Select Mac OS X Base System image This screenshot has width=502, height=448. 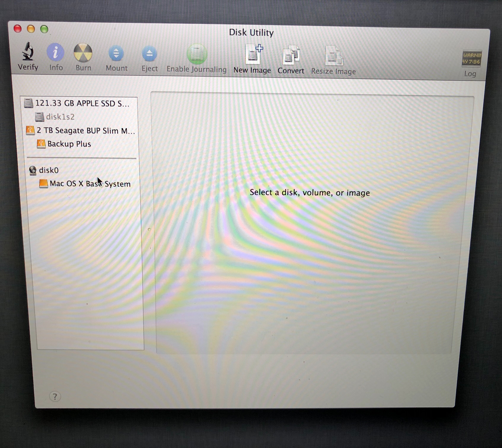(90, 184)
